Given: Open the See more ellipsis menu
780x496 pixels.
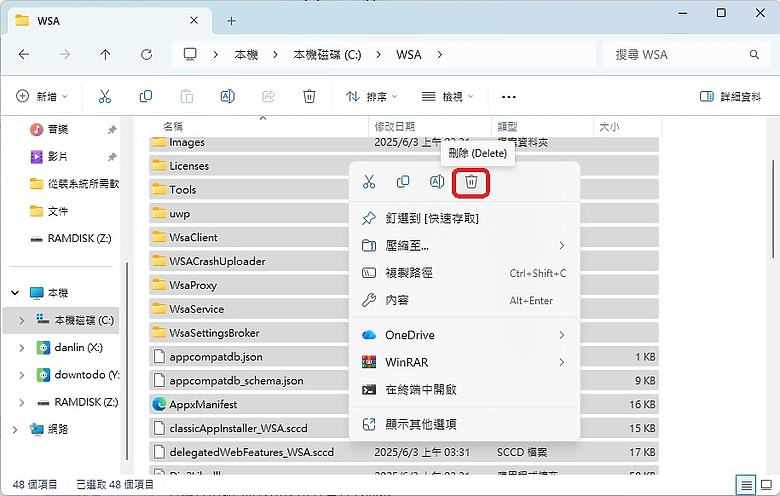Looking at the screenshot, I should coord(508,97).
